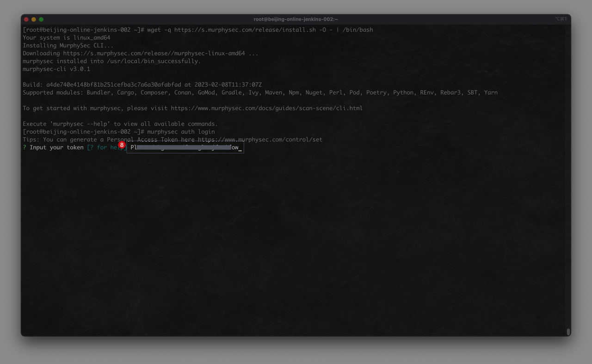Click the 'murphysec-cli v3.0.1' version line
Viewport: 592px width, 364px height.
click(x=56, y=69)
